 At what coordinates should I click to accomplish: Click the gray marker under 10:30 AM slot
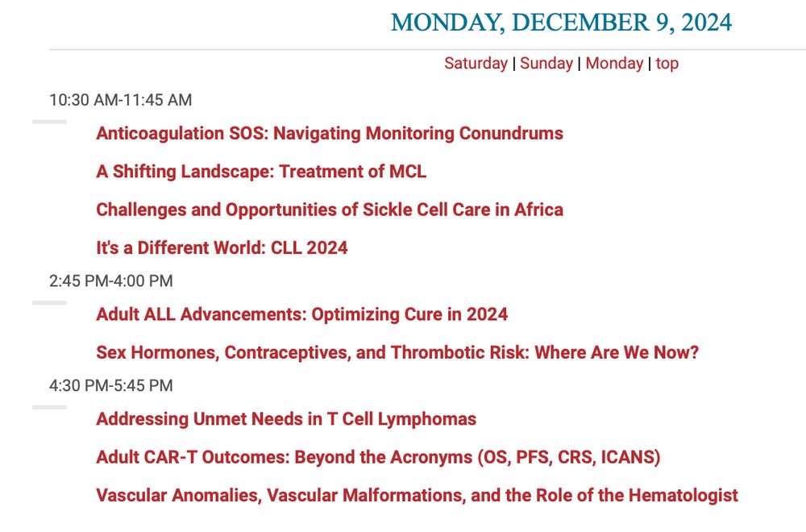[49, 122]
